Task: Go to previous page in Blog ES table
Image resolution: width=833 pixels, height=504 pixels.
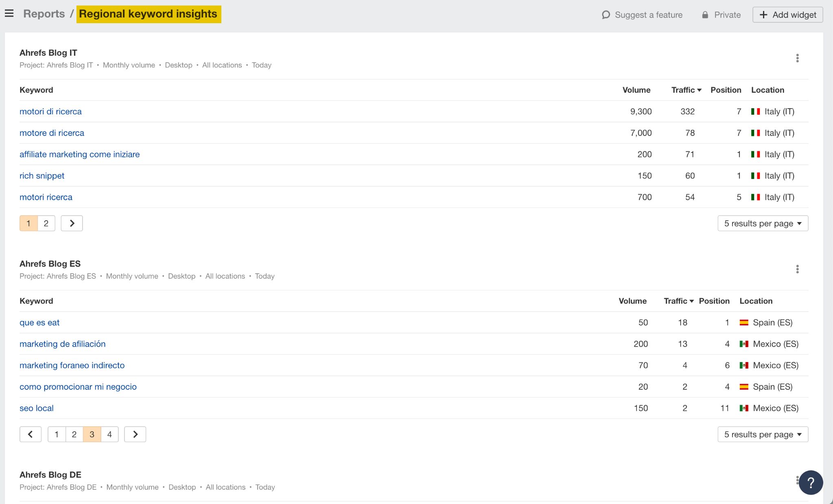Action: click(31, 434)
